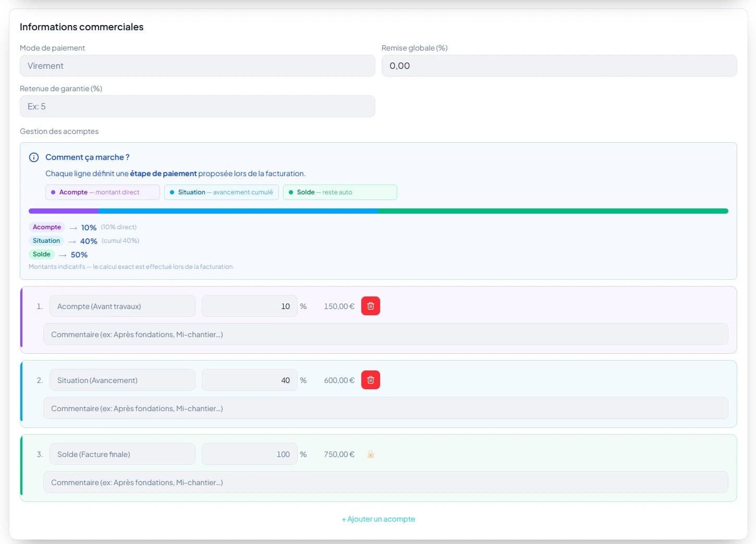756x544 pixels.
Task: Delete the Acompte (Avant travaux) row
Action: coord(370,306)
